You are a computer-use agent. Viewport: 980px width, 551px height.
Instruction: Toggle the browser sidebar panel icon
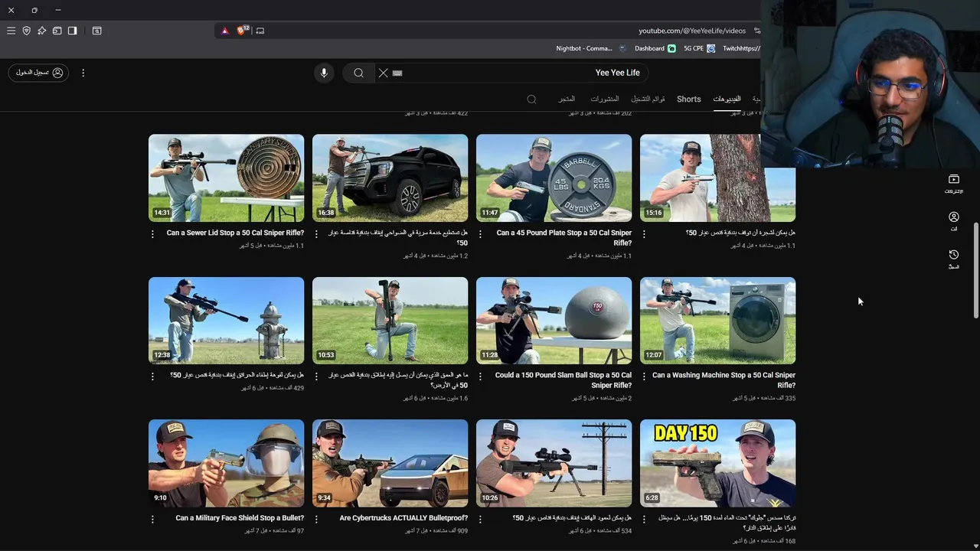(72, 31)
